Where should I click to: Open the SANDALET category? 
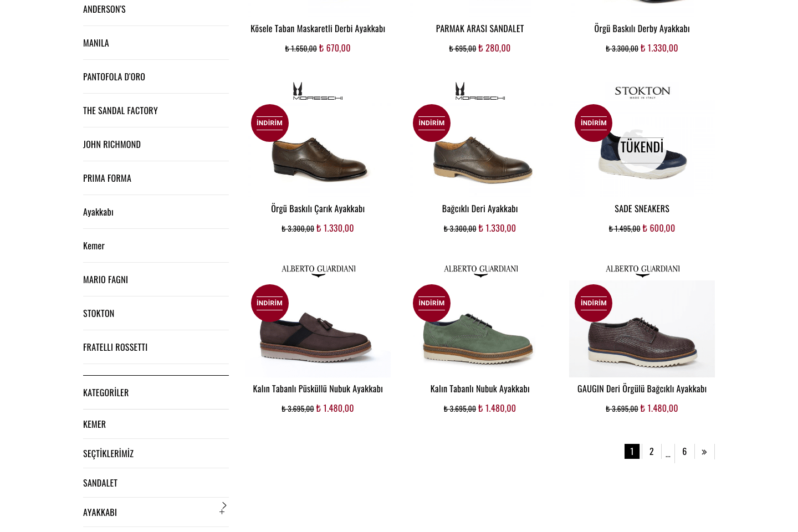[100, 483]
